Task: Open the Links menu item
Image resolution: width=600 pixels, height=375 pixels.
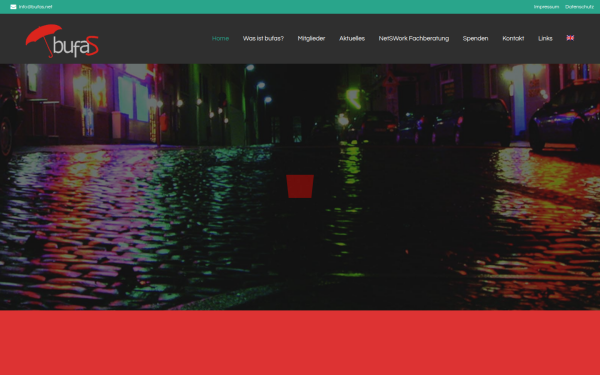Action: tap(545, 39)
